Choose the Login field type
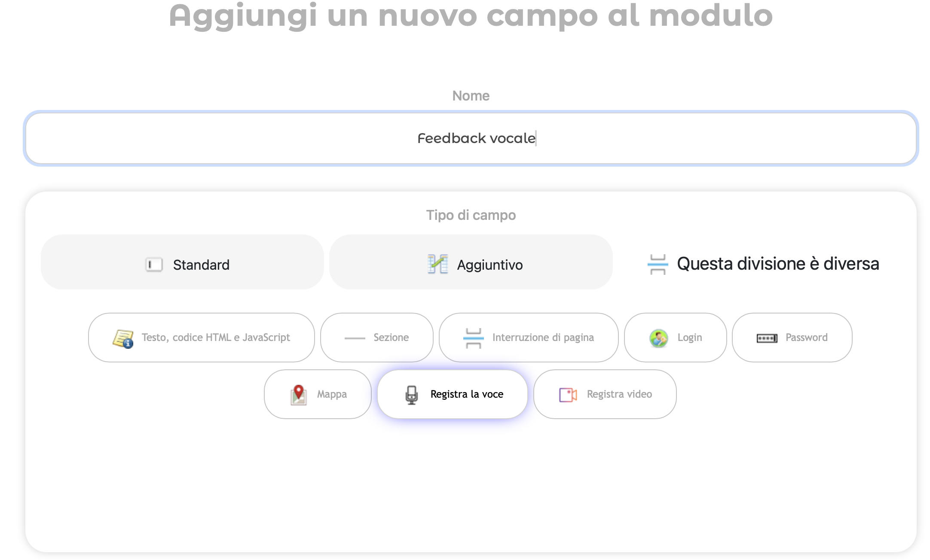The image size is (930, 560). pyautogui.click(x=675, y=338)
